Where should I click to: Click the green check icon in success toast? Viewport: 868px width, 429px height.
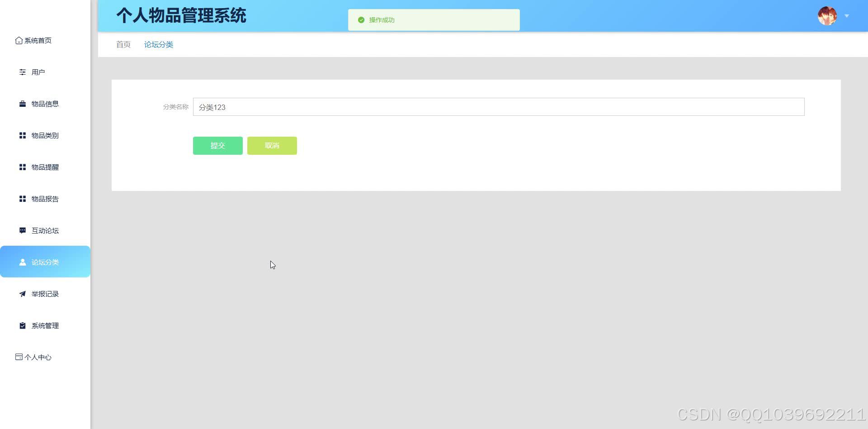click(x=361, y=20)
